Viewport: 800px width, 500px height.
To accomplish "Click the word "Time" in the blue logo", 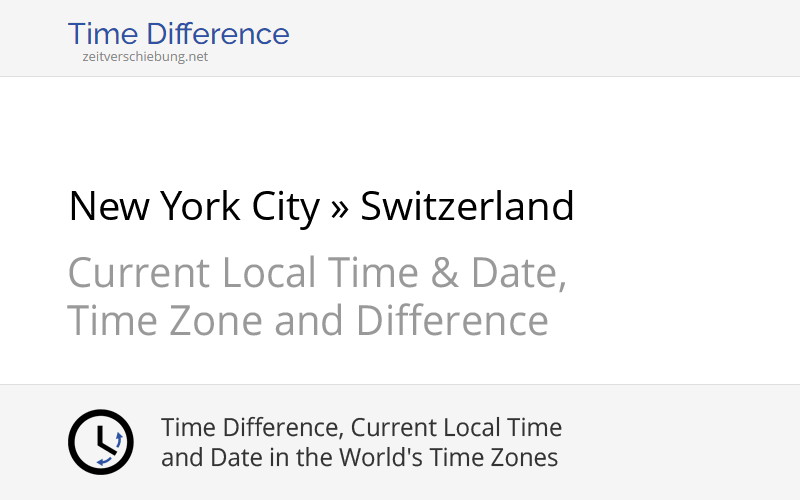I will coord(101,34).
